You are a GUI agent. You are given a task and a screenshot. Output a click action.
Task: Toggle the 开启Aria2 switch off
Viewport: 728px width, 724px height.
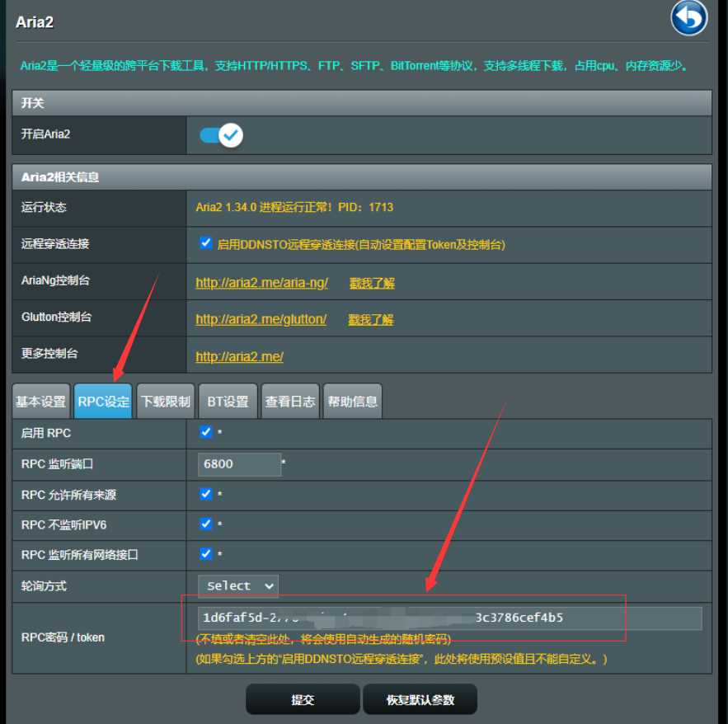[221, 135]
